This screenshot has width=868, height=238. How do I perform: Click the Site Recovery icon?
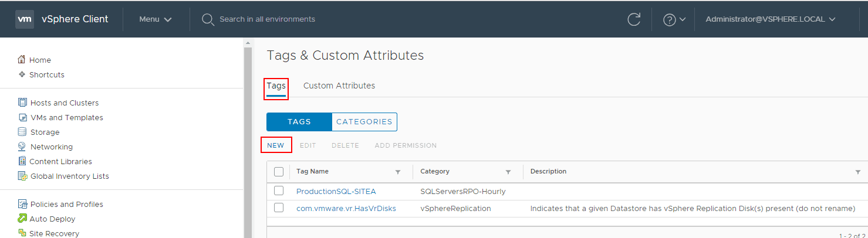point(22,233)
